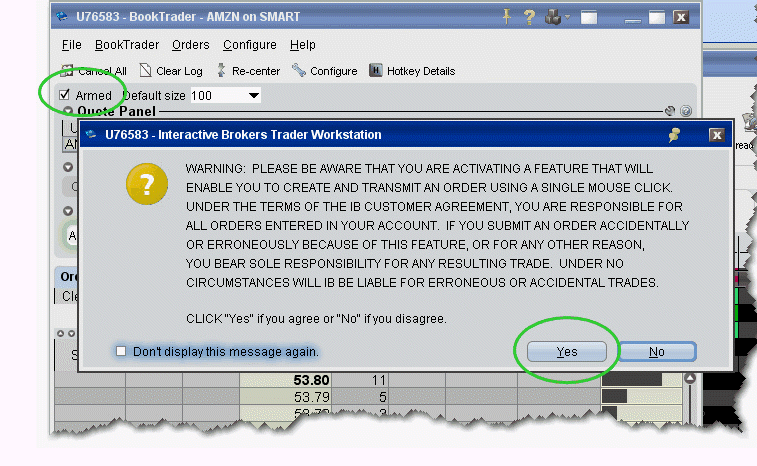The image size is (757, 466).
Task: Open the File menu
Action: 71,45
